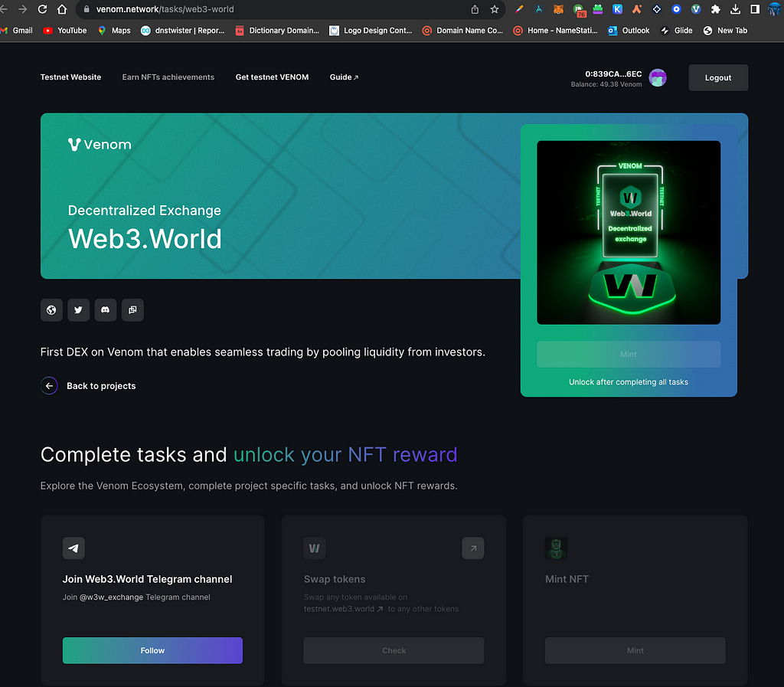This screenshot has width=784, height=687.
Task: Open the chat/forum icon link
Action: [x=132, y=310]
